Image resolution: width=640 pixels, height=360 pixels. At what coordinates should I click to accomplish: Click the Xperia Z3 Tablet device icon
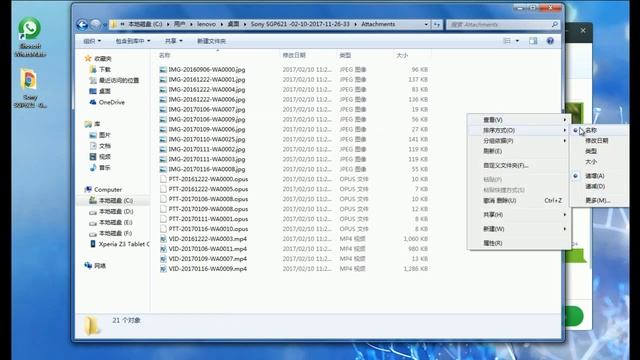93,244
